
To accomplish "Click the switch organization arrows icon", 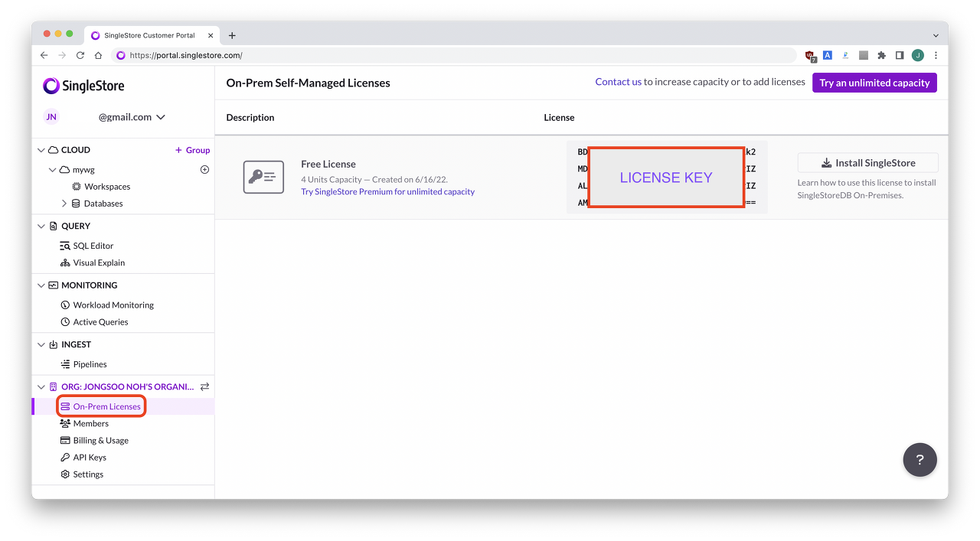I will [x=204, y=387].
